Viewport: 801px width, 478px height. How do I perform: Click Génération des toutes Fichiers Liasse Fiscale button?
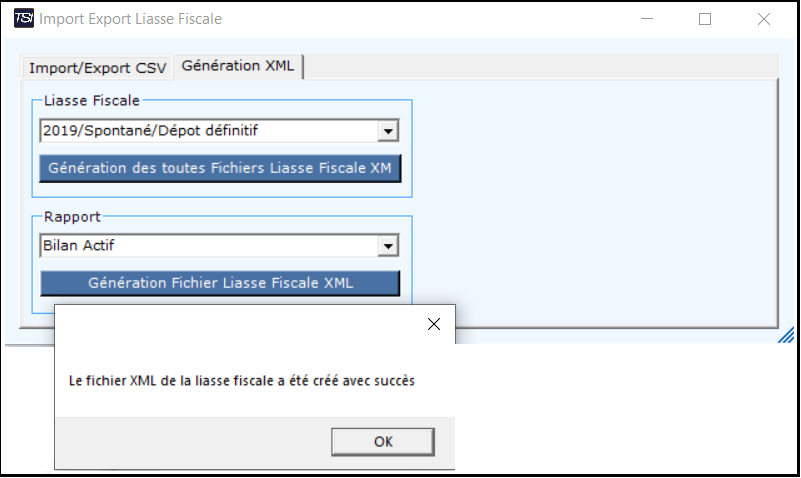(220, 168)
